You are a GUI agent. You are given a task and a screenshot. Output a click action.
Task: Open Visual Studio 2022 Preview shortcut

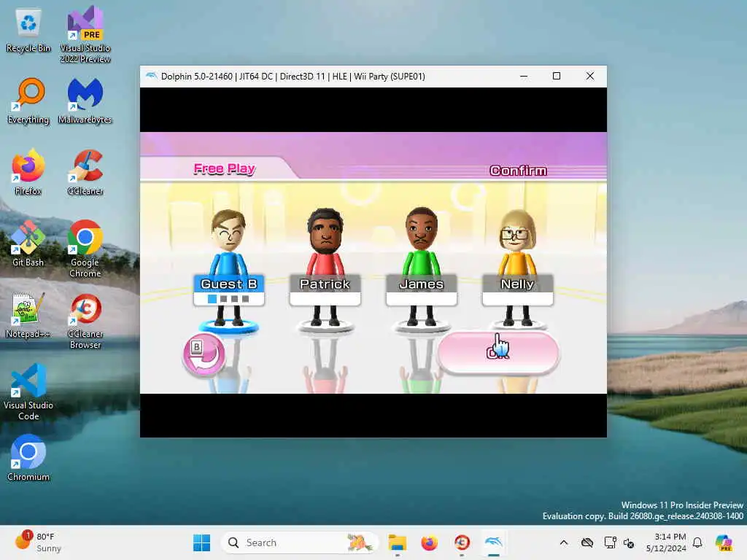click(85, 34)
